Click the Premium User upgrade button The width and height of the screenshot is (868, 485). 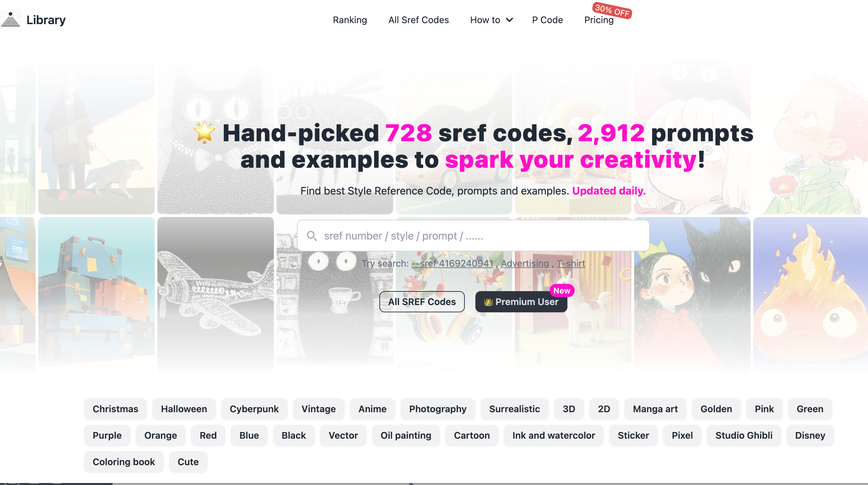coord(520,301)
